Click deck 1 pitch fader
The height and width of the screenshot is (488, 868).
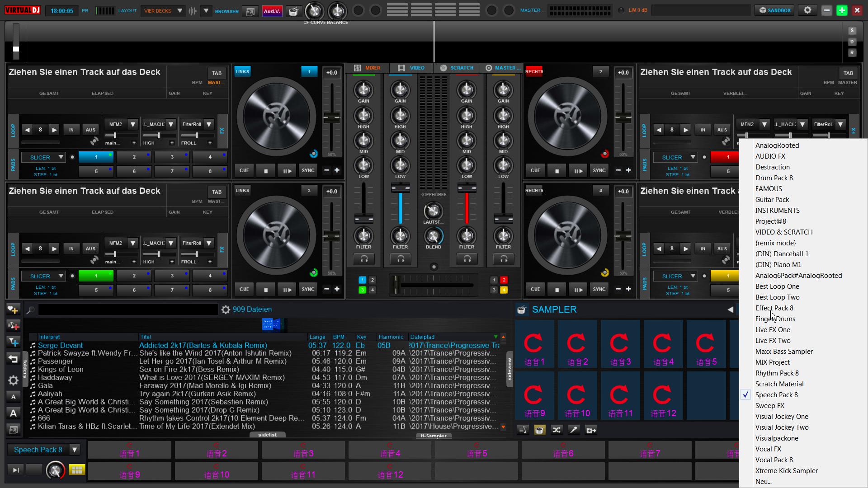coord(331,117)
